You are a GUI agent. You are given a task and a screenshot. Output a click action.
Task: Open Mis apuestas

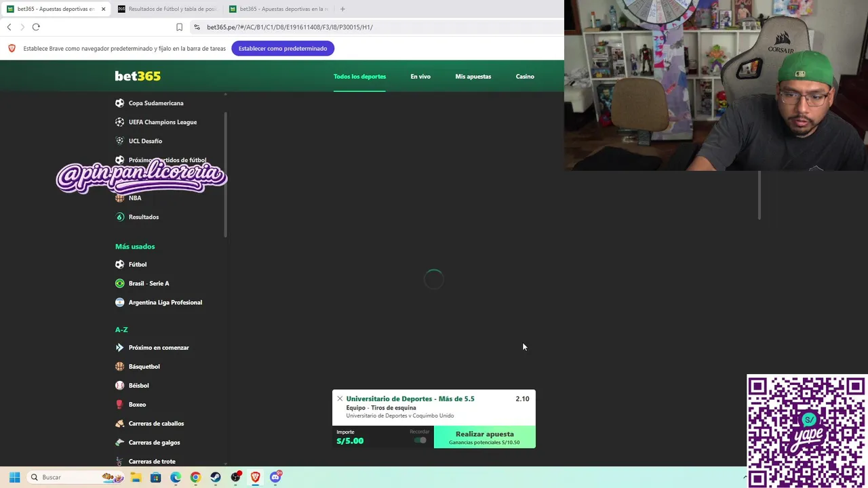473,77
